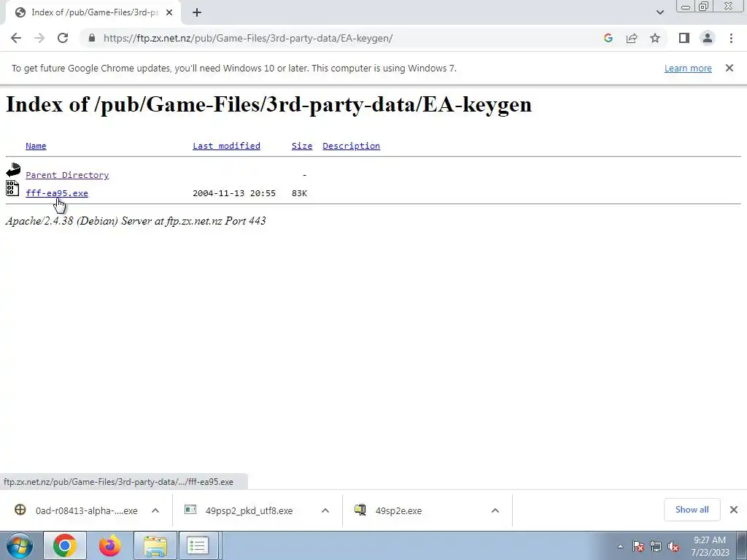747x560 pixels.
Task: Open the Learn more link
Action: coord(688,68)
